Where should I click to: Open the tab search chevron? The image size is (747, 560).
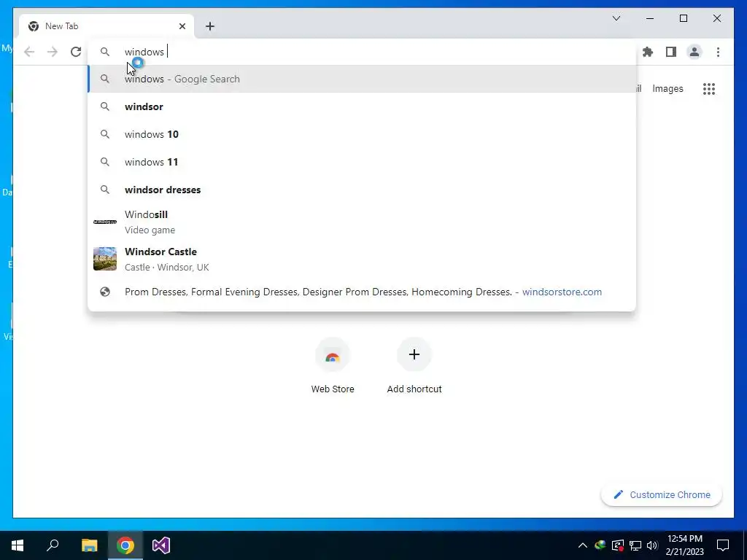pos(616,18)
